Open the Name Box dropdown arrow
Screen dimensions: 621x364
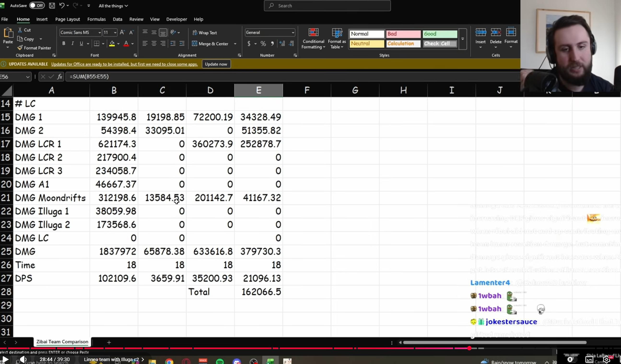[x=28, y=77]
